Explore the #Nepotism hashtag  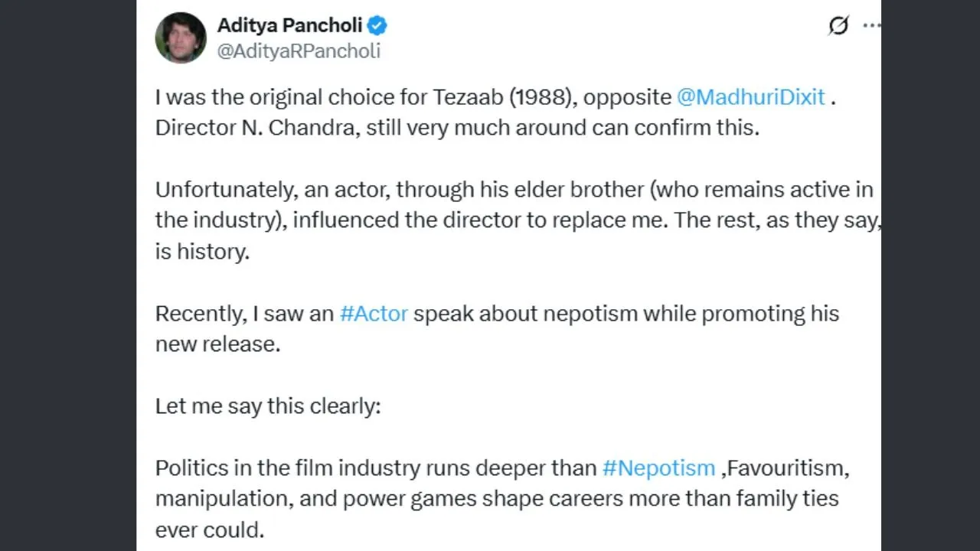(x=658, y=468)
